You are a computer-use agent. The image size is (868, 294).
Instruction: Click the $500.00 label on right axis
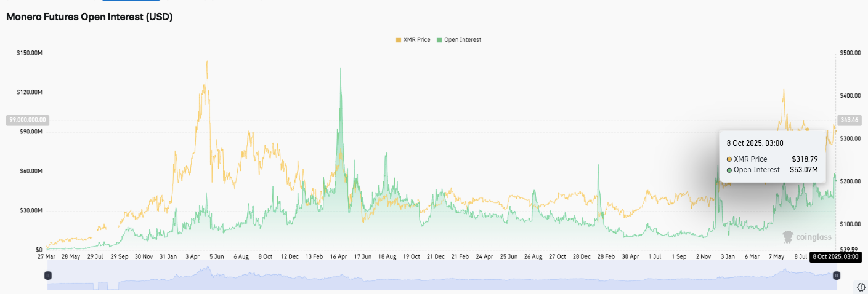click(851, 54)
